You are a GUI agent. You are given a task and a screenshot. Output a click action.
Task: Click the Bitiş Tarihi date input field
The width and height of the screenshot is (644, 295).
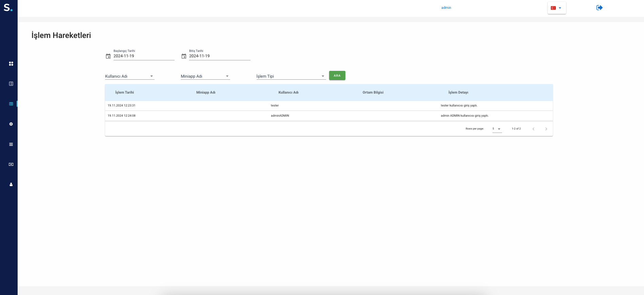pyautogui.click(x=219, y=56)
